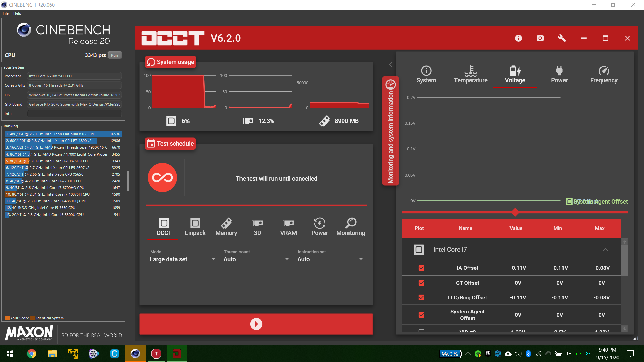Click the Cinebench Info input field

tap(74, 114)
